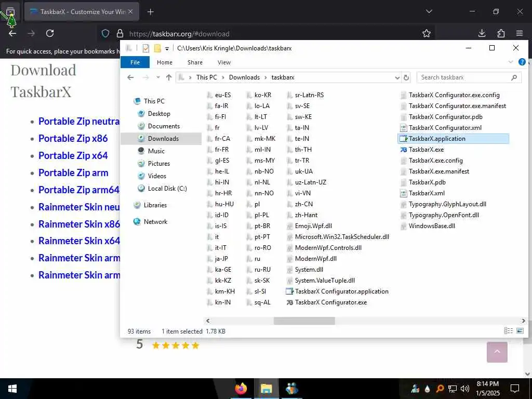Click the tracking protection shield icon
The width and height of the screenshot is (532, 399).
tap(105, 33)
